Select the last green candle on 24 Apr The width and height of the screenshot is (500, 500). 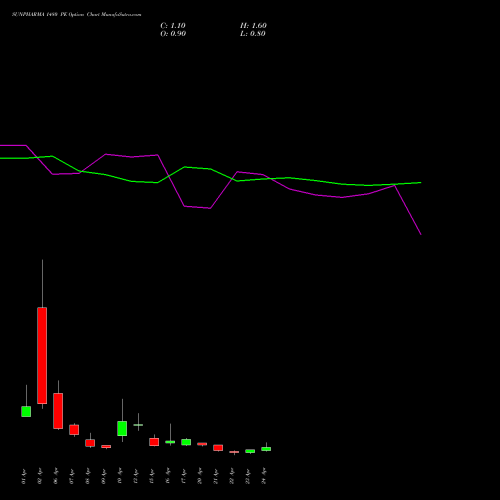(266, 449)
